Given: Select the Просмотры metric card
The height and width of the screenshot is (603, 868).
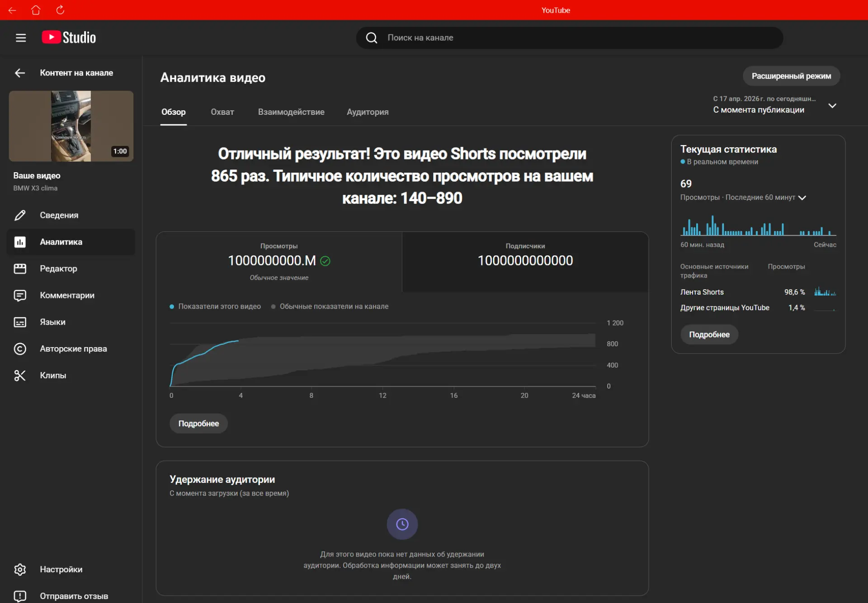Looking at the screenshot, I should (279, 262).
